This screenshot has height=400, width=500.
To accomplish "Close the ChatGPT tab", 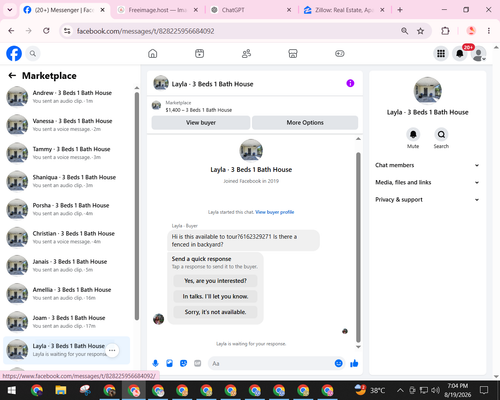I will [289, 10].
